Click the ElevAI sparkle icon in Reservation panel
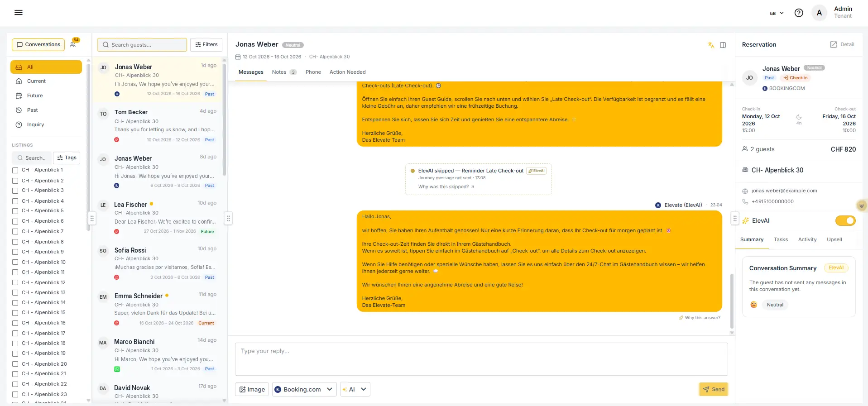The height and width of the screenshot is (406, 868). point(745,220)
